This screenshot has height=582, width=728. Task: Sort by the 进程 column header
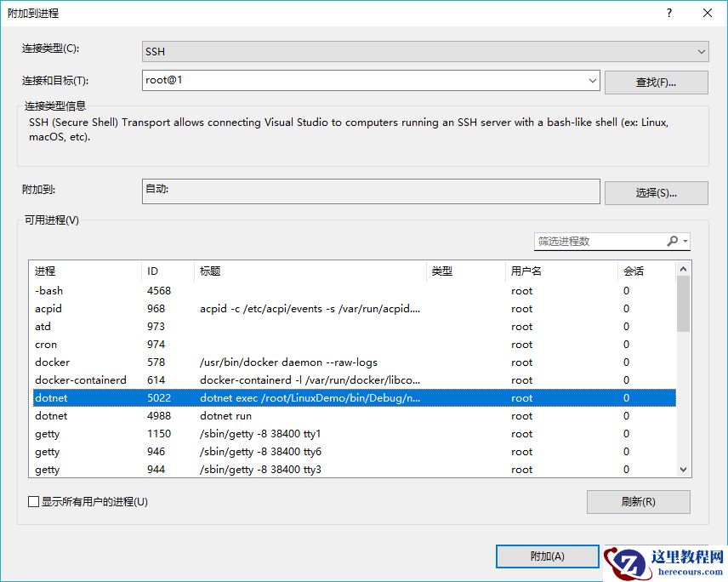(x=85, y=271)
